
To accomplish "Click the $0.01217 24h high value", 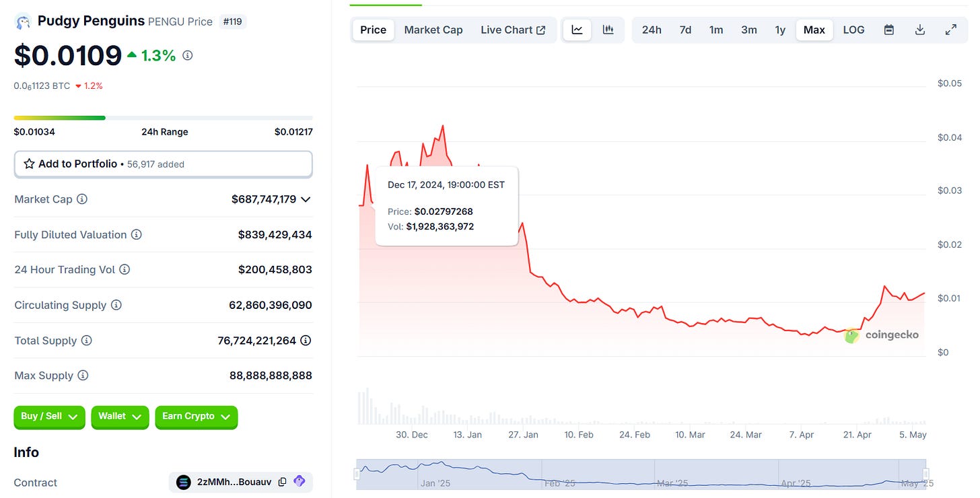I will pos(293,132).
